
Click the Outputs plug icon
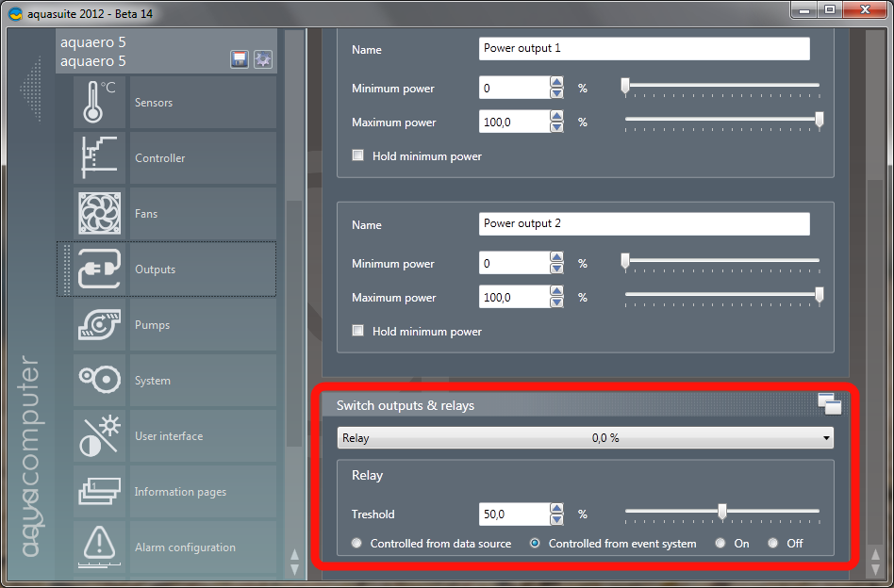(x=99, y=269)
